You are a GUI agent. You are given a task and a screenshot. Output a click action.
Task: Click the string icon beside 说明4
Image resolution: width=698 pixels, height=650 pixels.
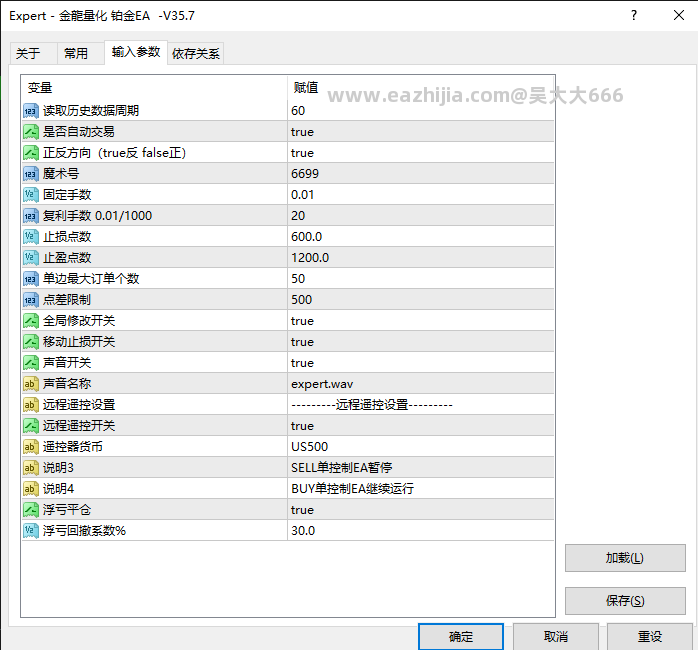[31, 489]
